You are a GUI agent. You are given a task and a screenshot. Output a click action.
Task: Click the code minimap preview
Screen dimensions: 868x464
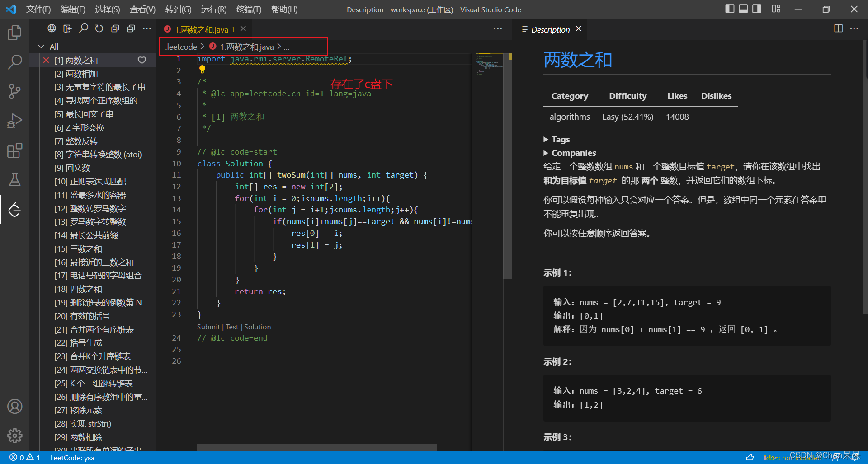pyautogui.click(x=489, y=65)
